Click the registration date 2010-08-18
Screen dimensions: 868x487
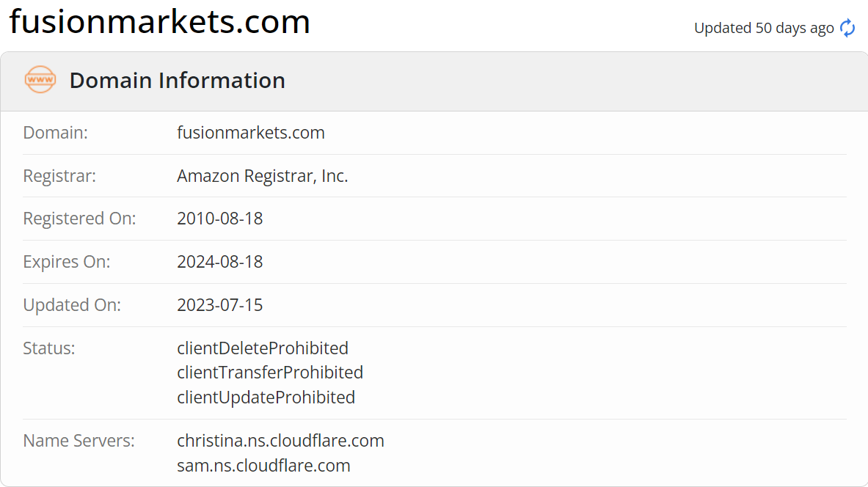click(220, 219)
